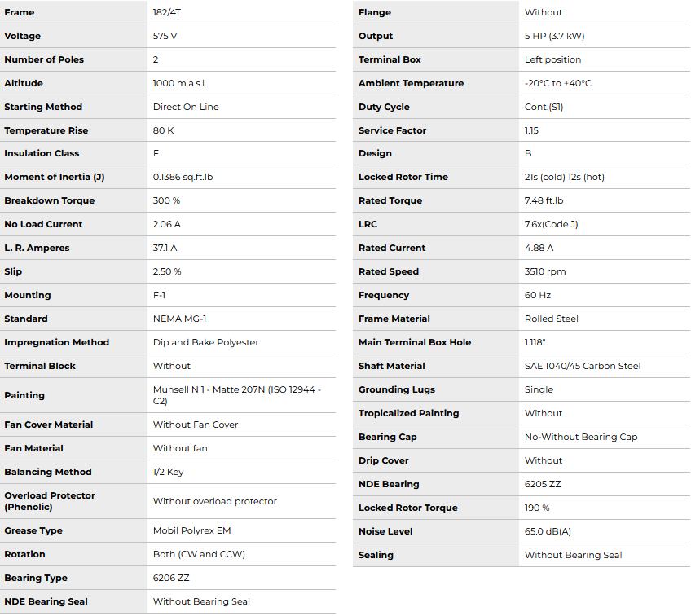
Task: Select the SAE 1040/45 Carbon Steel value
Action: (582, 366)
